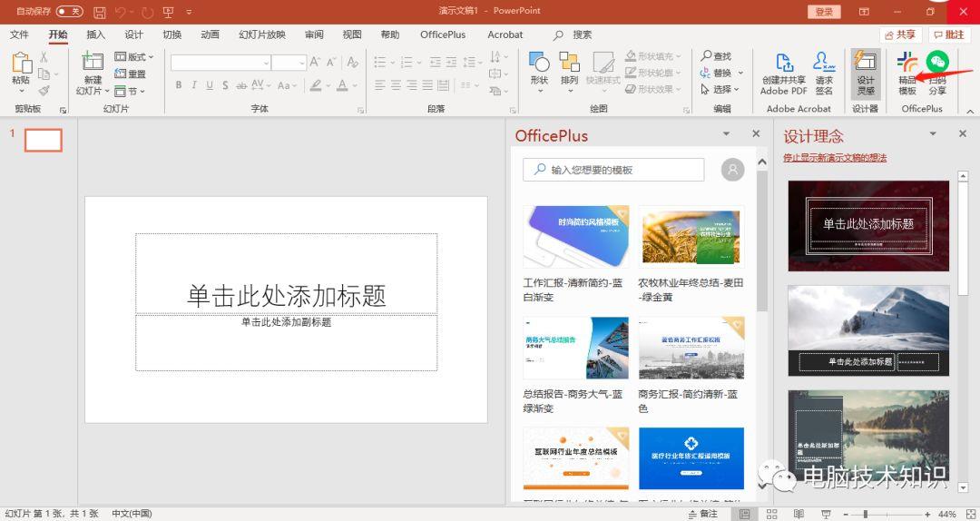Screen dimensions: 980x521
Task: Open the font size dropdown
Action: click(x=302, y=63)
